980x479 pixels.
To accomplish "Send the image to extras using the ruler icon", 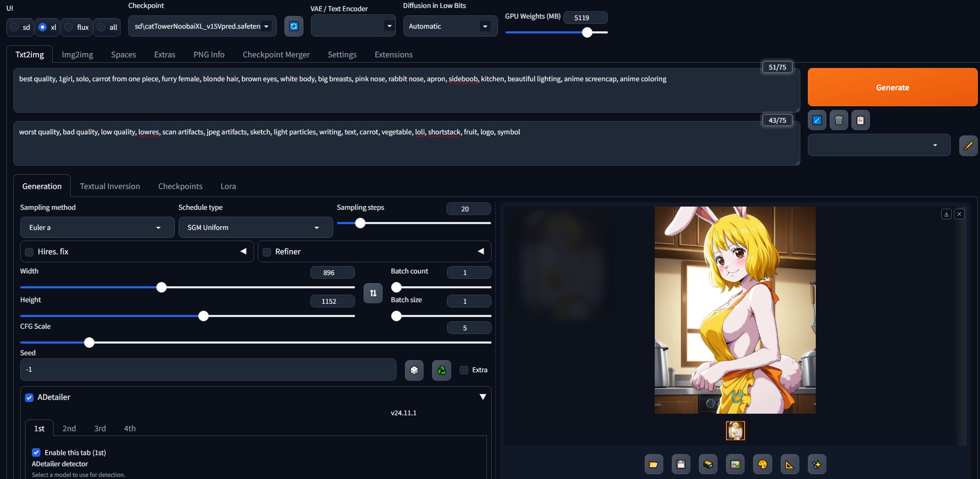I will 790,465.
